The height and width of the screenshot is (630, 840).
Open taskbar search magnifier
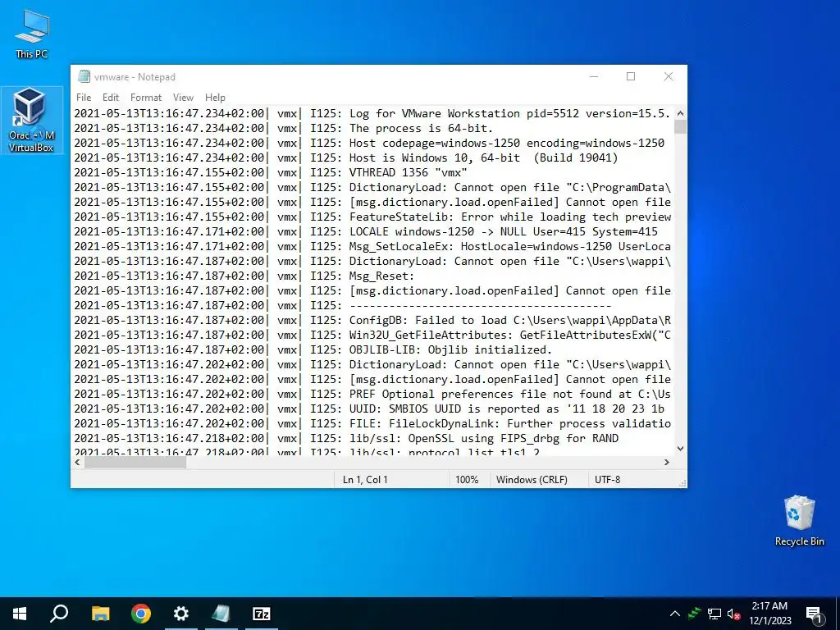pyautogui.click(x=59, y=614)
